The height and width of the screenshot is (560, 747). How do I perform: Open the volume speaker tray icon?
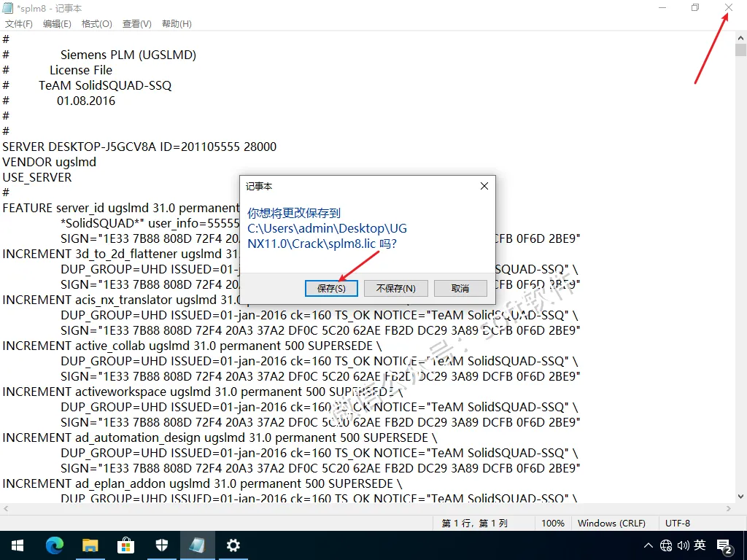pyautogui.click(x=683, y=545)
